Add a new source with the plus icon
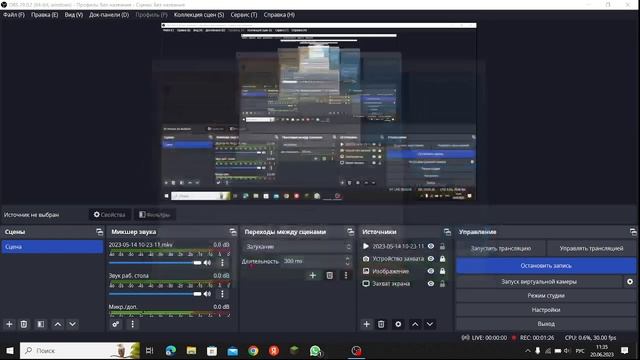Screen dimensions: 640x360 click(367, 324)
